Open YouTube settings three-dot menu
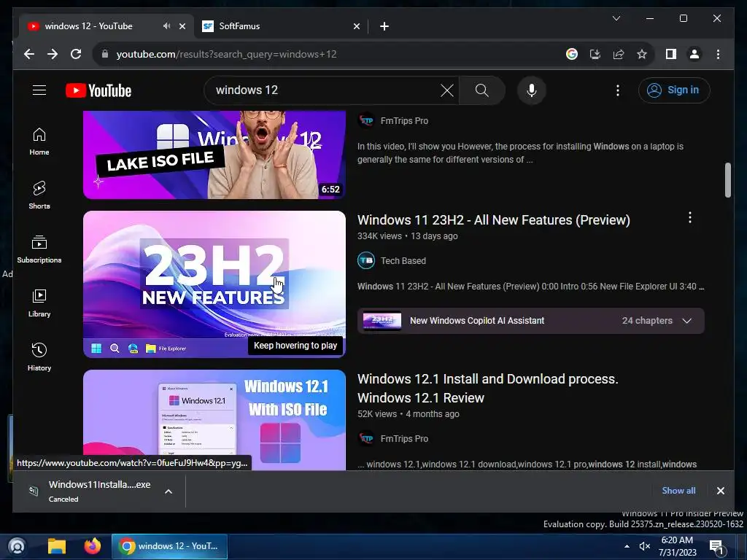Viewport: 747px width, 560px height. 618,90
